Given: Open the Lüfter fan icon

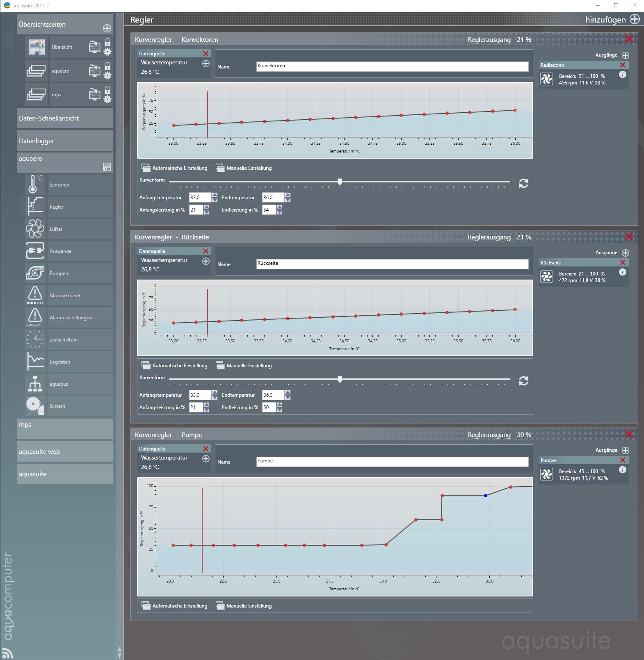Looking at the screenshot, I should click(35, 229).
